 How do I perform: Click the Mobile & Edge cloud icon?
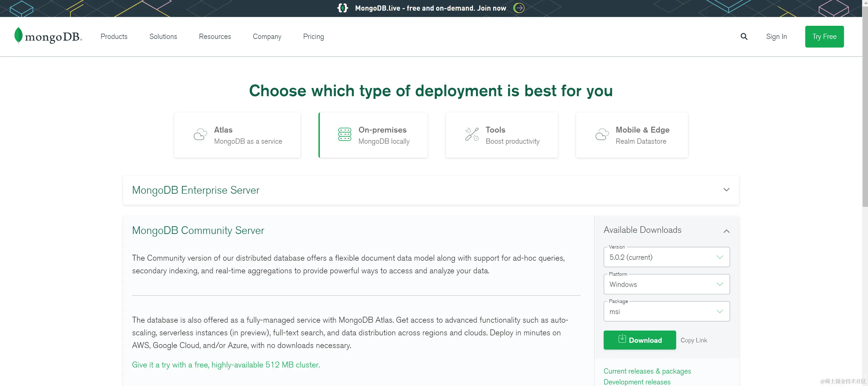[x=602, y=134]
